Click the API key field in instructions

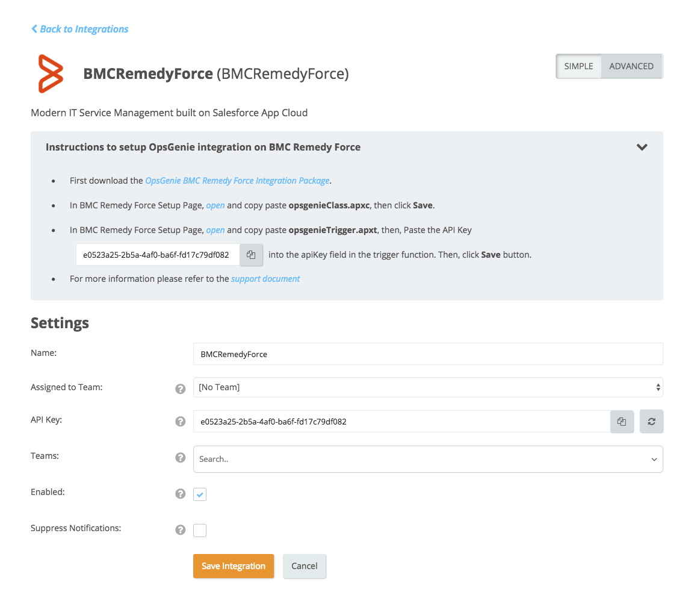click(158, 255)
